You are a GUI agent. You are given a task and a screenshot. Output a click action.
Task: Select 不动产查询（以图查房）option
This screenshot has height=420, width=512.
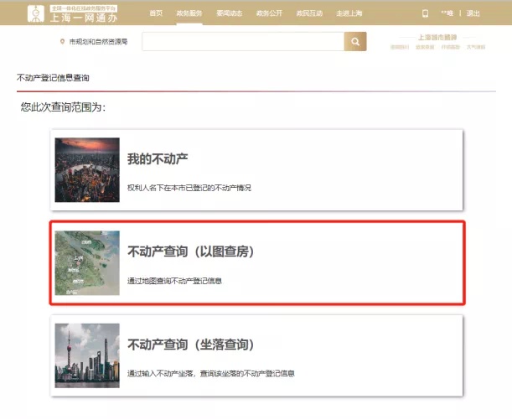pos(190,251)
